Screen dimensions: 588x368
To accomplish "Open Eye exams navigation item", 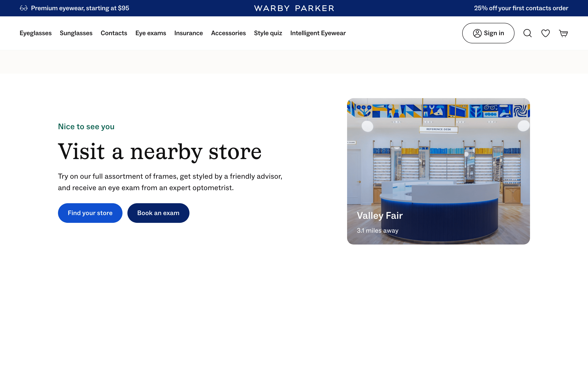I will click(x=151, y=33).
